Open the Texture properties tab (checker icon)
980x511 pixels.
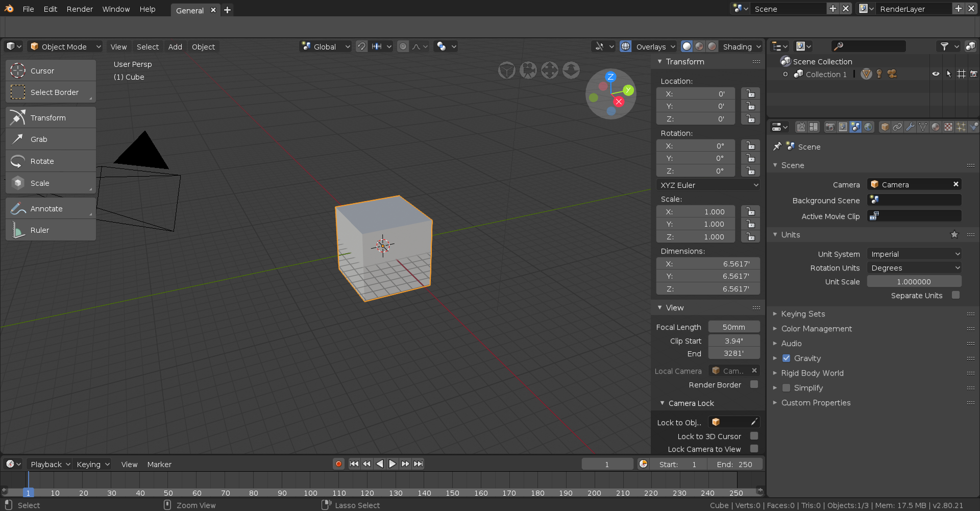[x=948, y=127]
